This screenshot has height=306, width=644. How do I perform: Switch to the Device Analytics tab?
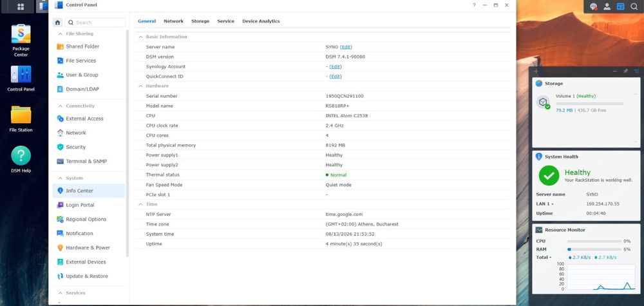pyautogui.click(x=261, y=21)
